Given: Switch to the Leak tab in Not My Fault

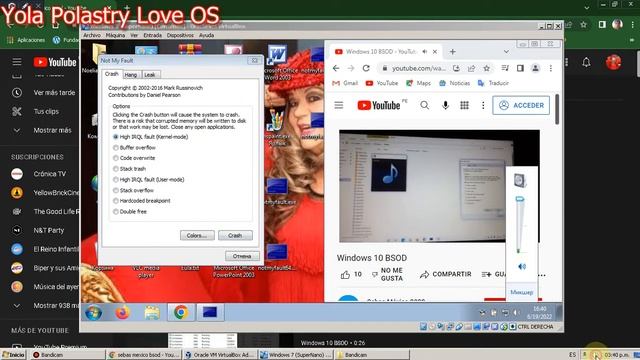Looking at the screenshot, I should (150, 75).
